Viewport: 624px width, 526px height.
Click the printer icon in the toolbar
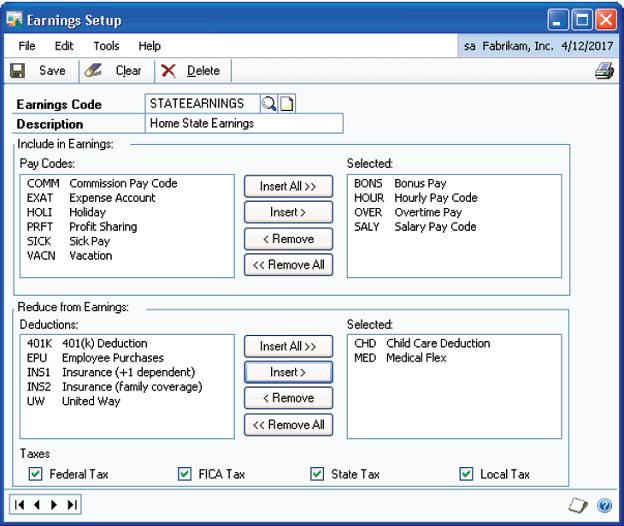602,71
